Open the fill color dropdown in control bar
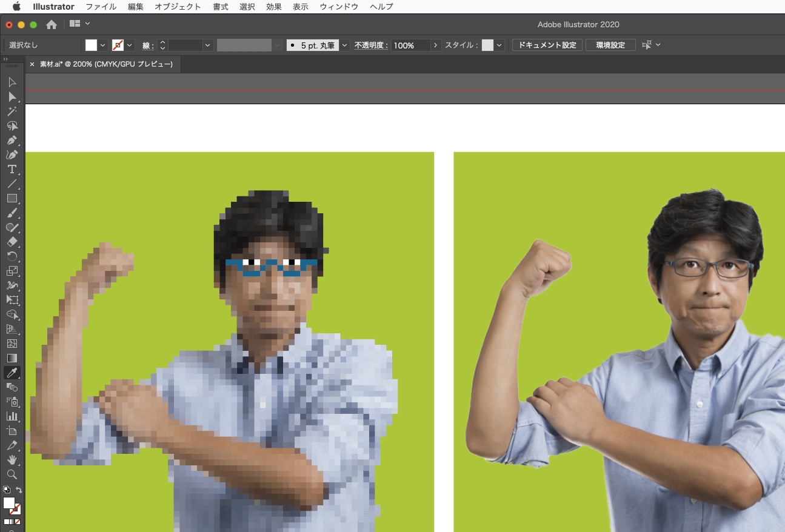This screenshot has width=785, height=532. 102,45
